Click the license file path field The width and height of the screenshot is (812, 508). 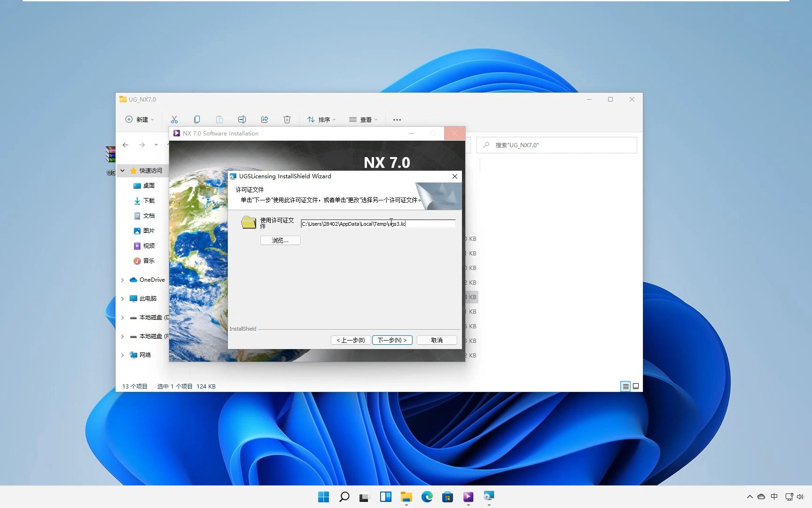click(378, 223)
